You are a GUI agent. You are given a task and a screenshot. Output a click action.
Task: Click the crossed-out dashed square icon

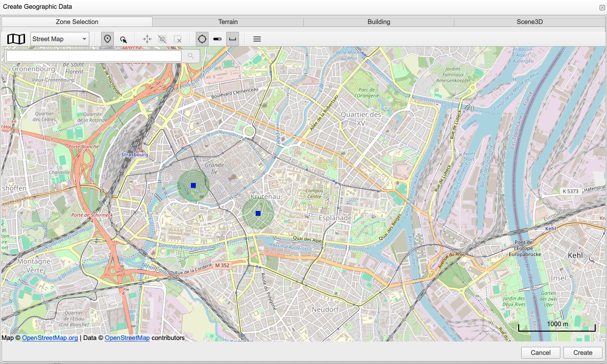pyautogui.click(x=162, y=39)
